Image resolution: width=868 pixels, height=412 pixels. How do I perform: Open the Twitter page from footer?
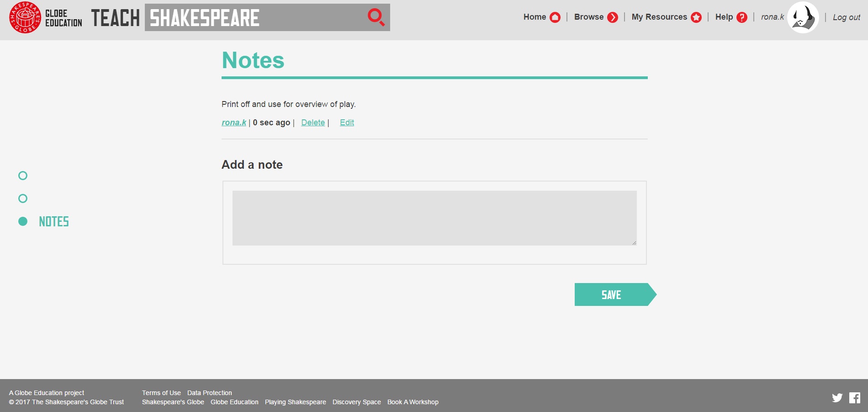[x=837, y=398]
